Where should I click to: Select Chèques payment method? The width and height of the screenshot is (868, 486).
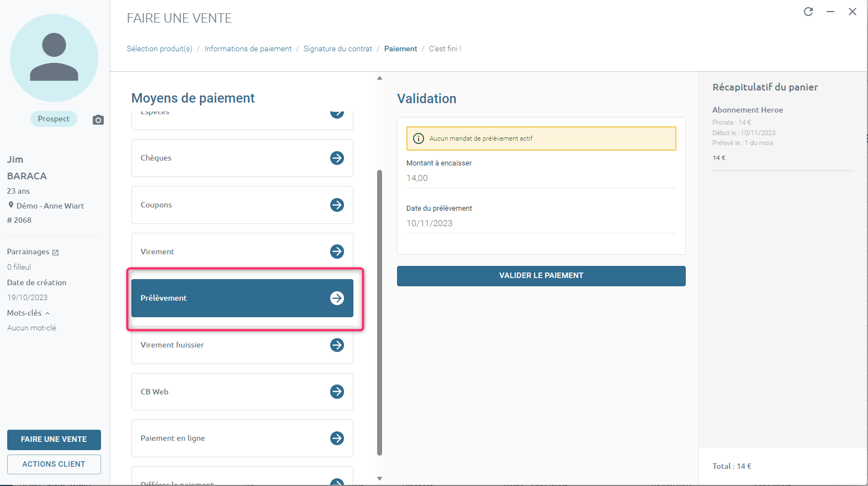242,158
